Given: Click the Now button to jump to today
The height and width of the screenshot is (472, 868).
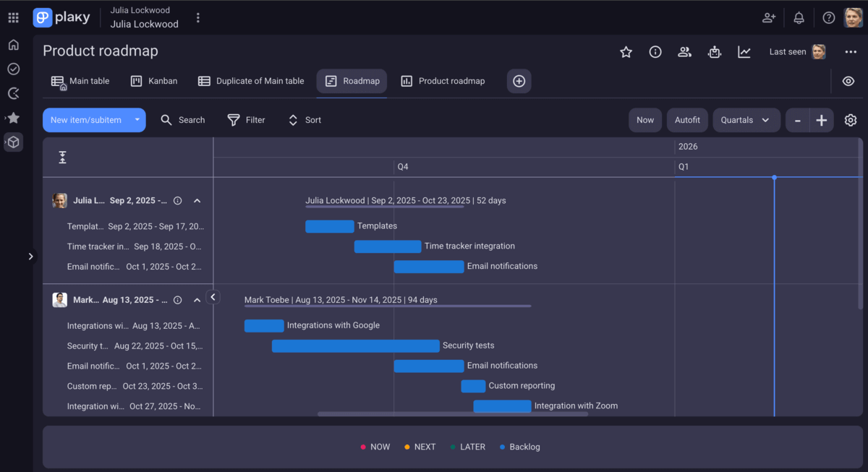Looking at the screenshot, I should pyautogui.click(x=645, y=120).
